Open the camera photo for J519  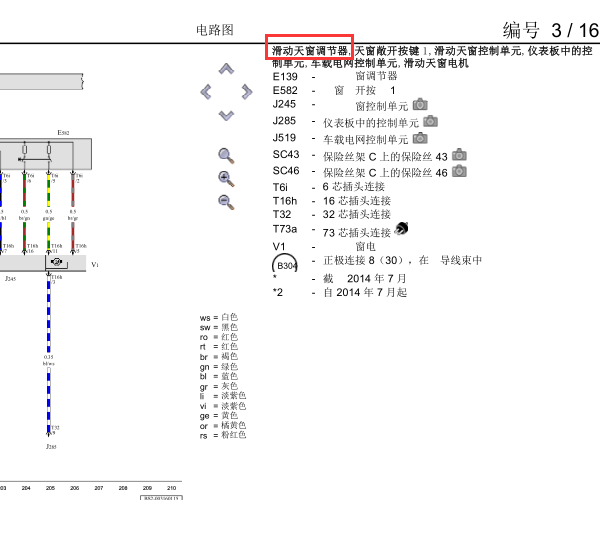(x=420, y=138)
